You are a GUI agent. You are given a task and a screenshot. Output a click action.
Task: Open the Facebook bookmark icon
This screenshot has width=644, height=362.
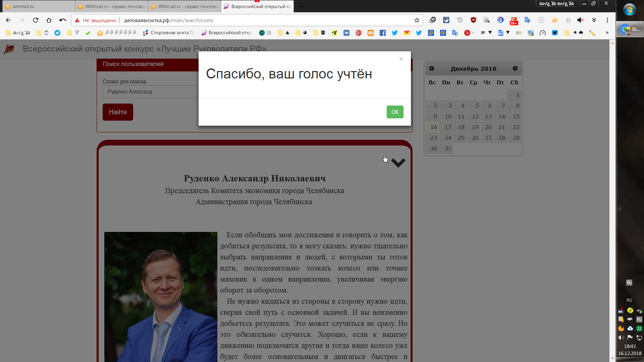pyautogui.click(x=383, y=33)
